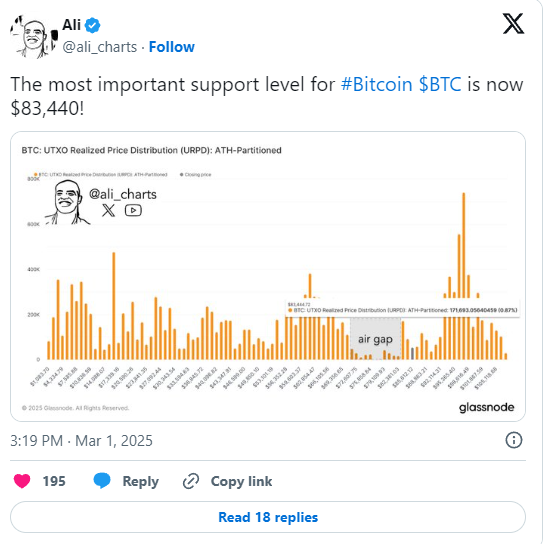
Task: Click the tallest orange bar in chart
Action: click(x=463, y=276)
